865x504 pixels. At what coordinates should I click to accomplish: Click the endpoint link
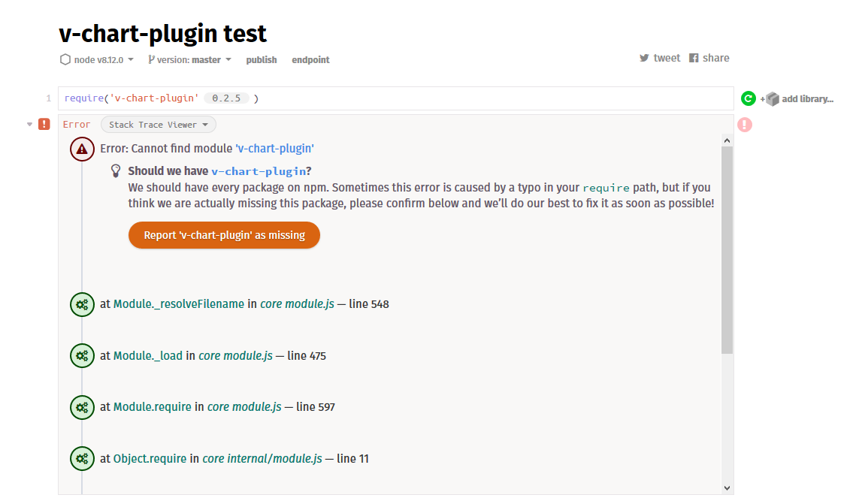310,59
